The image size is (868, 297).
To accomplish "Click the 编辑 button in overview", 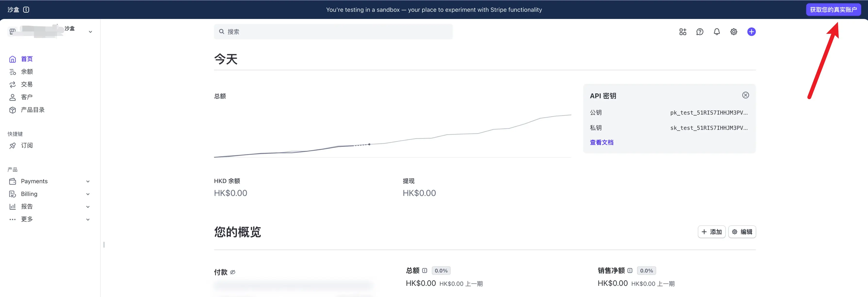I will tap(742, 232).
